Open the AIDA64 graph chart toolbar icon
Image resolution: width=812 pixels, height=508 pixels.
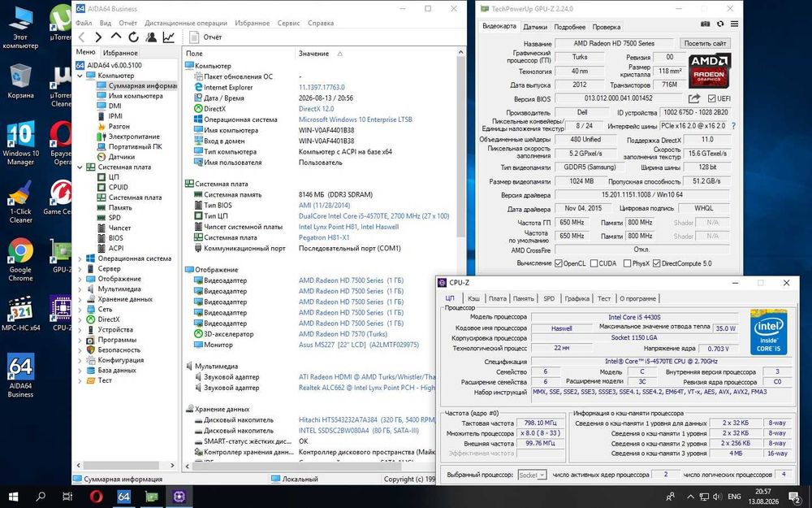[169, 37]
